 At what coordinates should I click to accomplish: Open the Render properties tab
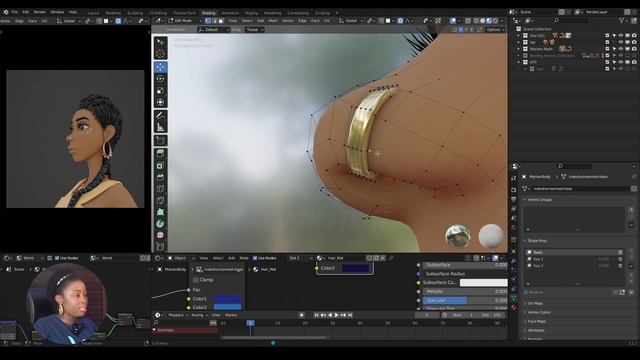[514, 190]
